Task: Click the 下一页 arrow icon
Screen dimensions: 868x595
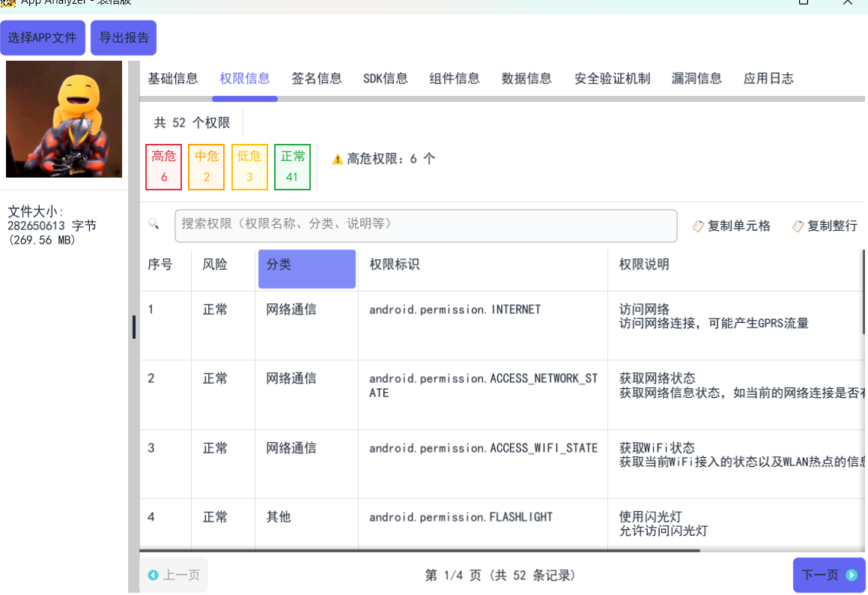Action: click(852, 575)
